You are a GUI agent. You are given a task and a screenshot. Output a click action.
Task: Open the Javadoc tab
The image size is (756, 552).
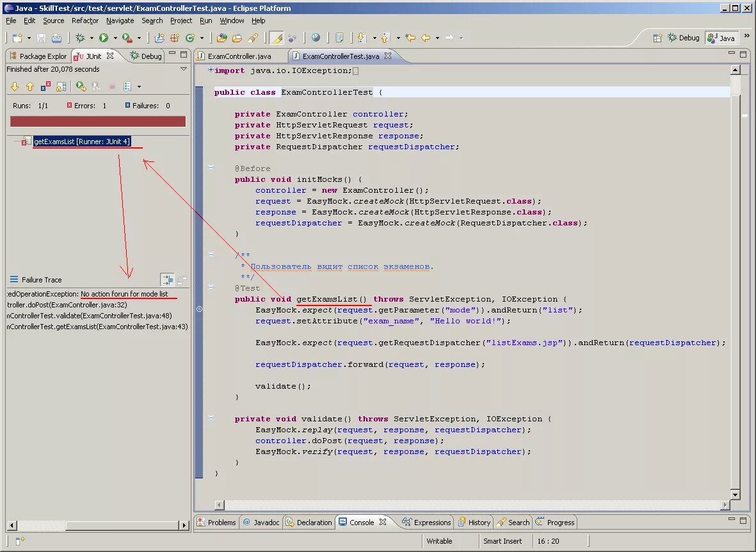(x=261, y=523)
